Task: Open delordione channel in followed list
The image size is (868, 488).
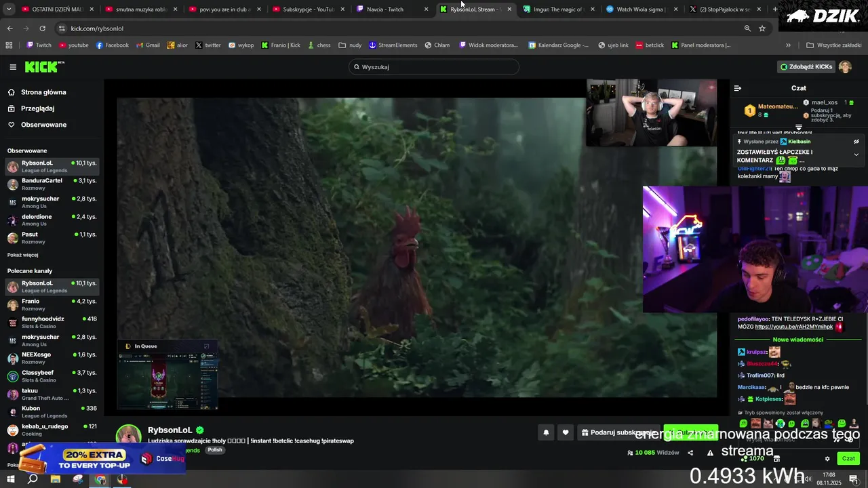Action: (52, 220)
